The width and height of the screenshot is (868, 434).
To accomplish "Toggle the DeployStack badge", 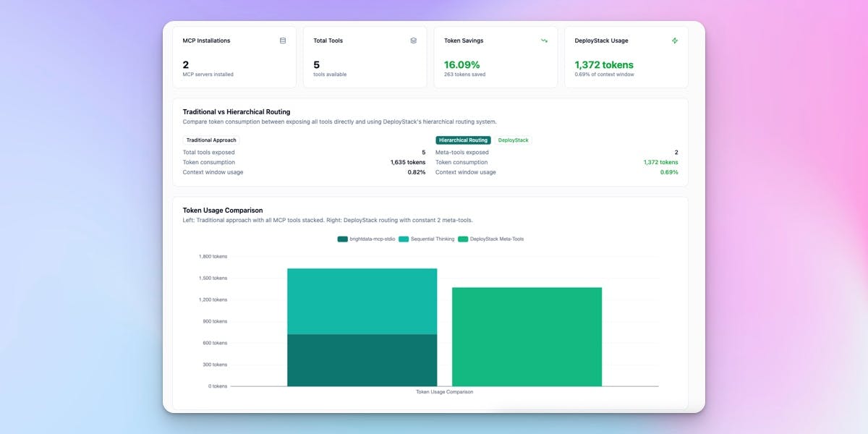I will coord(513,140).
